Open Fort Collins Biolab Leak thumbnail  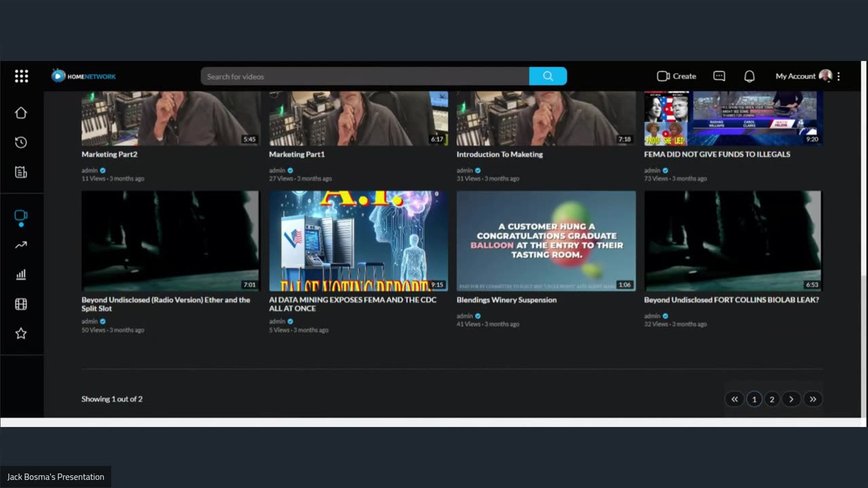click(x=733, y=241)
